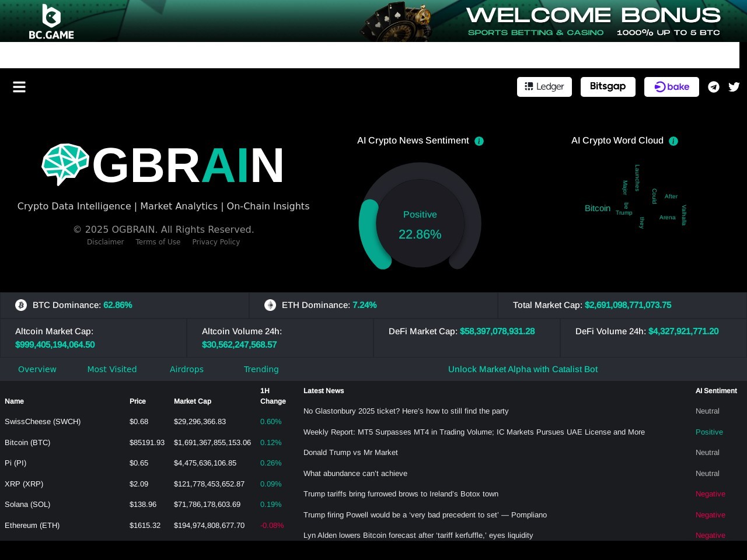This screenshot has height=560, width=747.
Task: Open the SwissCheese (SWCH) row
Action: coord(146,422)
